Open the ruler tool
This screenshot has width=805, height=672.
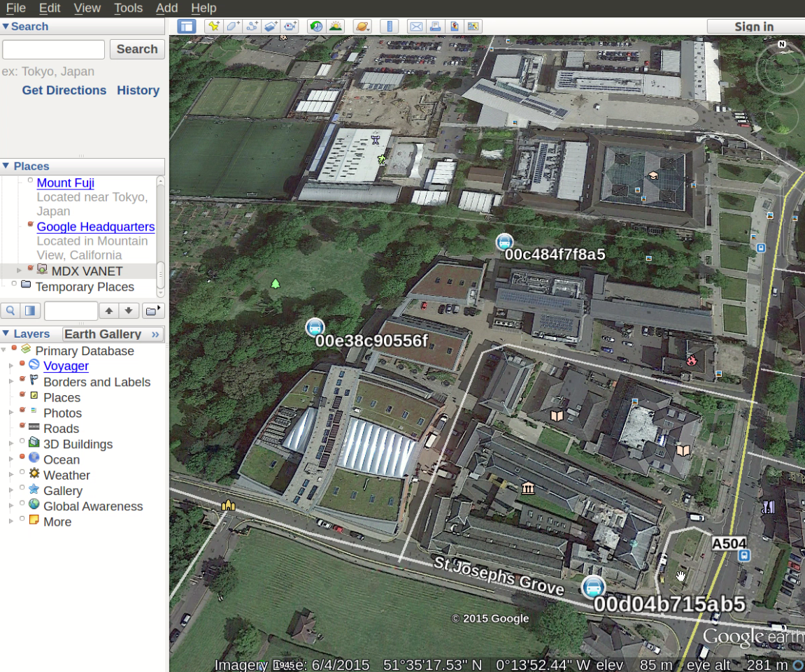tap(390, 26)
